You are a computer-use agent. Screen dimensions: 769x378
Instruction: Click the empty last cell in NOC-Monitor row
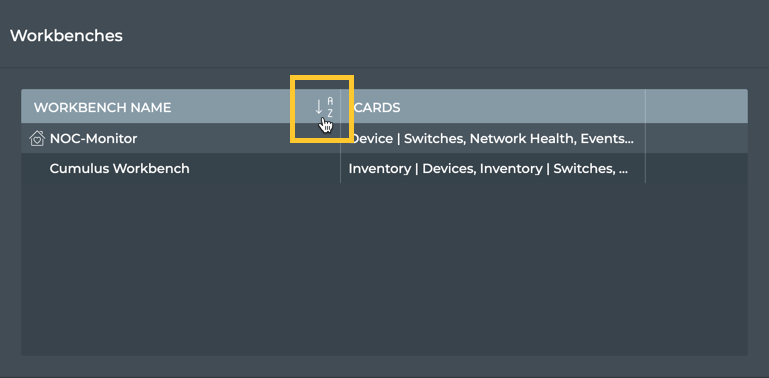[x=697, y=138]
